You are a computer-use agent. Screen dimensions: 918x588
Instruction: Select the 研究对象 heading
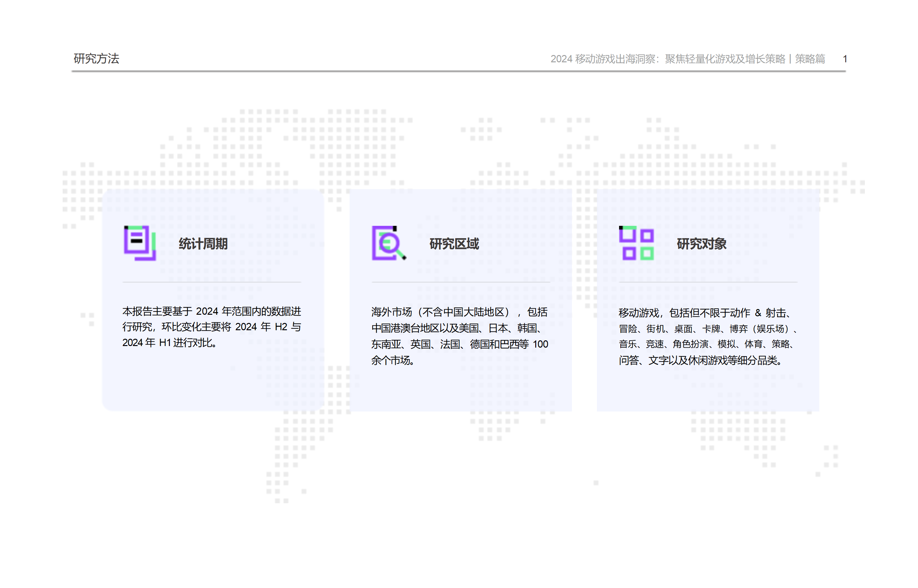[702, 244]
